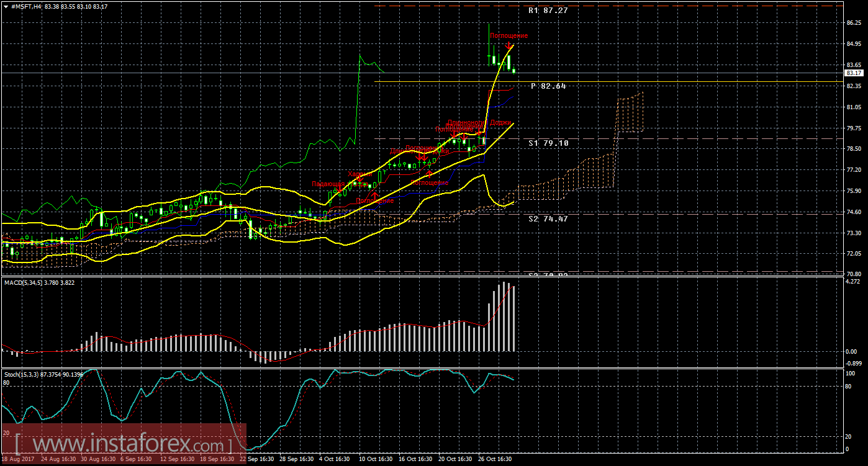Click the P 82.64 pivot label
Image resolution: width=868 pixels, height=466 pixels.
click(548, 86)
